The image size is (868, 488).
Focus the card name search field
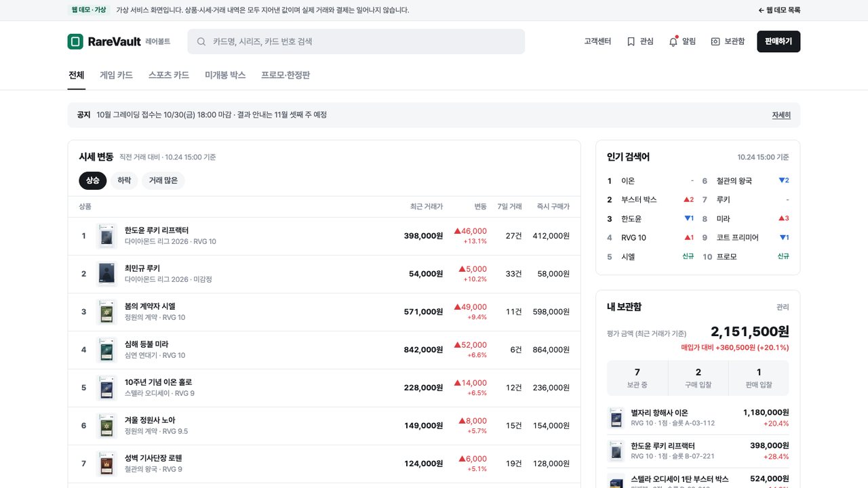tap(356, 41)
